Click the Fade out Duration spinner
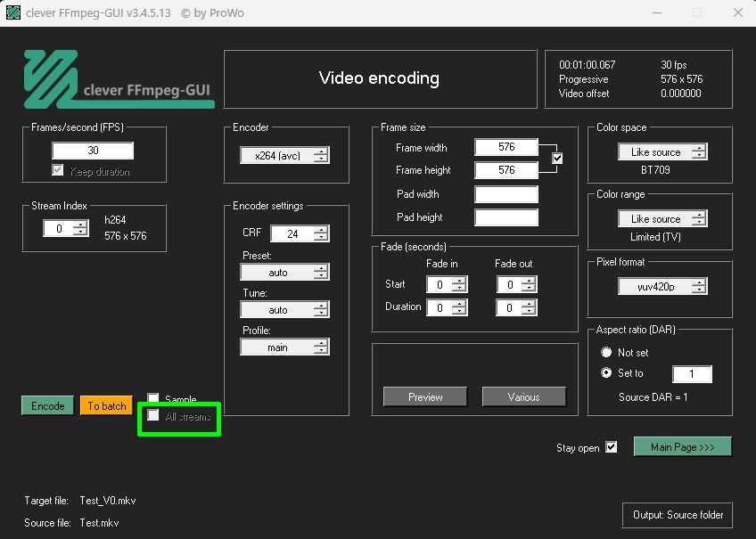 (517, 307)
